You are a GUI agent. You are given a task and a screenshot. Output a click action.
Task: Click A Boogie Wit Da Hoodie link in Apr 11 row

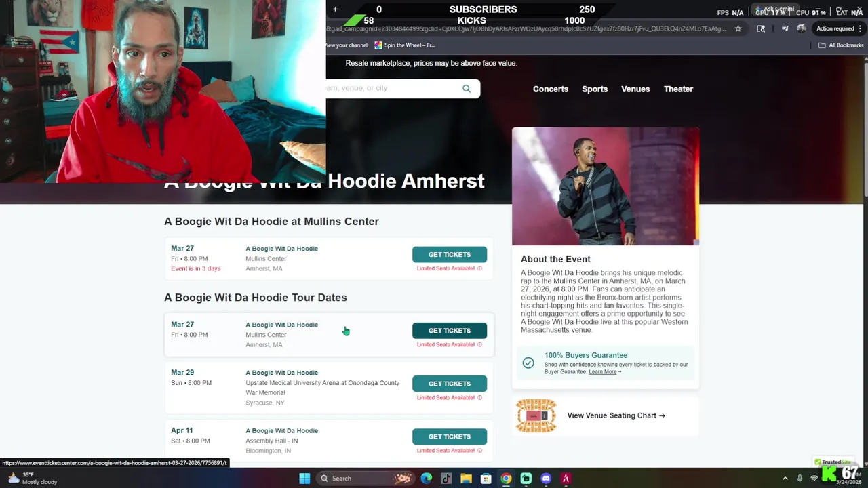(281, 431)
